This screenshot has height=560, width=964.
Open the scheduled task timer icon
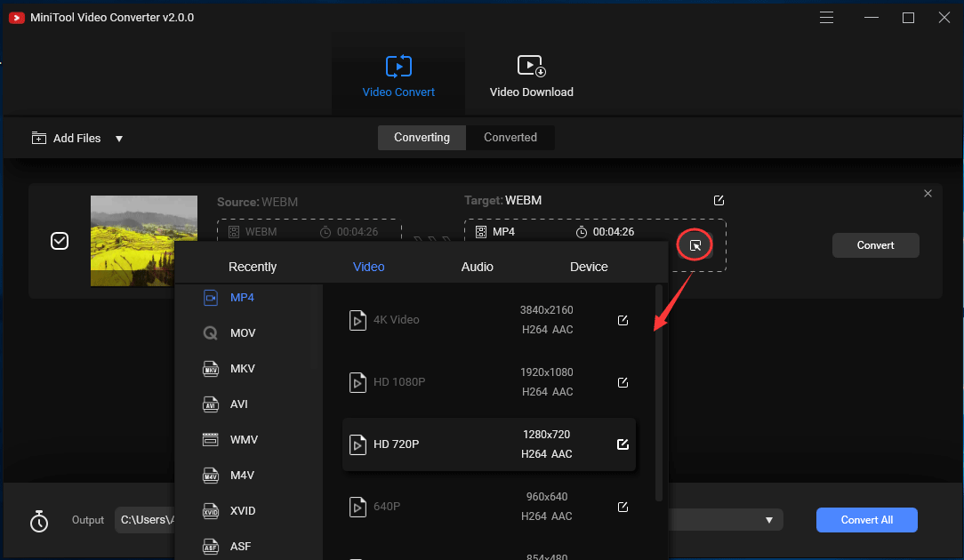(39, 521)
